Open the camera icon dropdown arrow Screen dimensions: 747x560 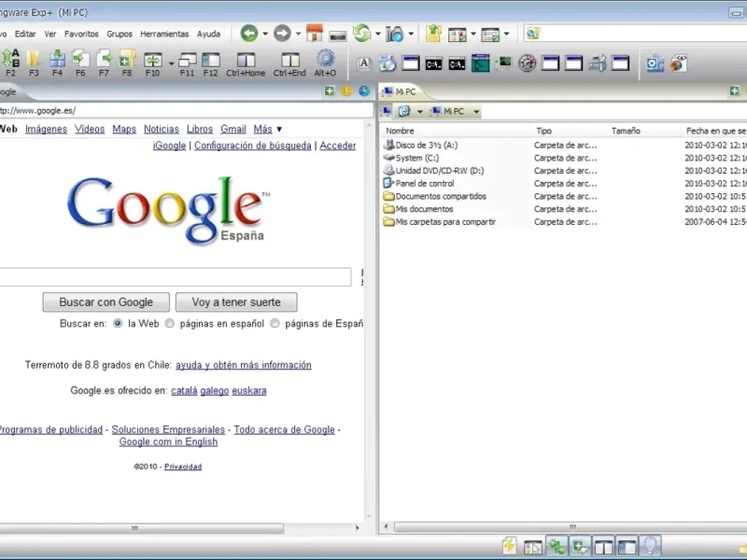pos(411,34)
